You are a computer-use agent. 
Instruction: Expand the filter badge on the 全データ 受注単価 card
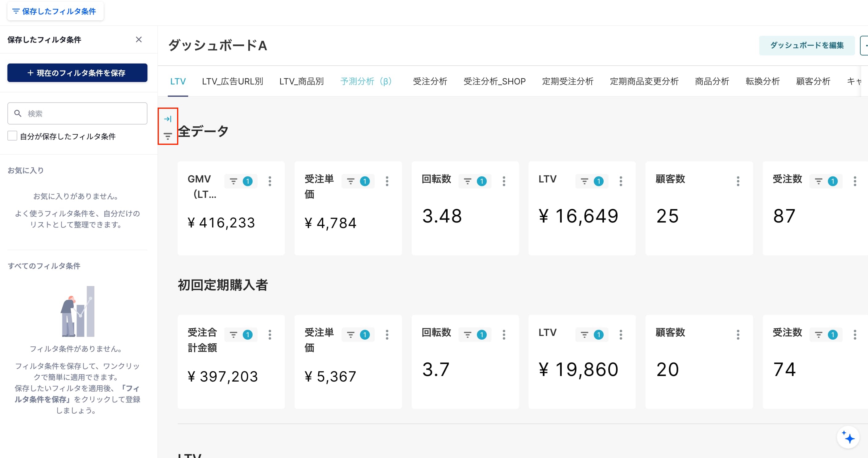pyautogui.click(x=358, y=181)
